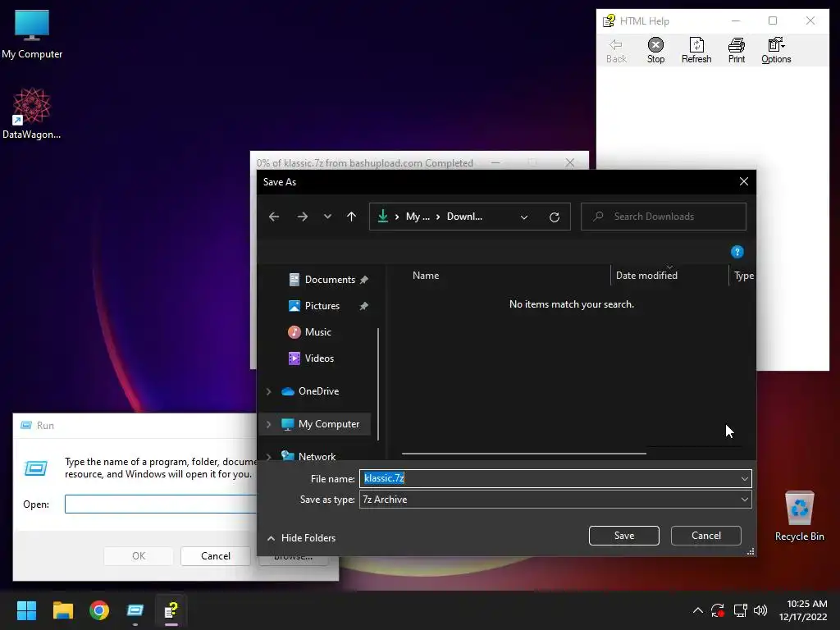Expand the My Computer tree node
Image resolution: width=840 pixels, height=630 pixels.
(269, 424)
